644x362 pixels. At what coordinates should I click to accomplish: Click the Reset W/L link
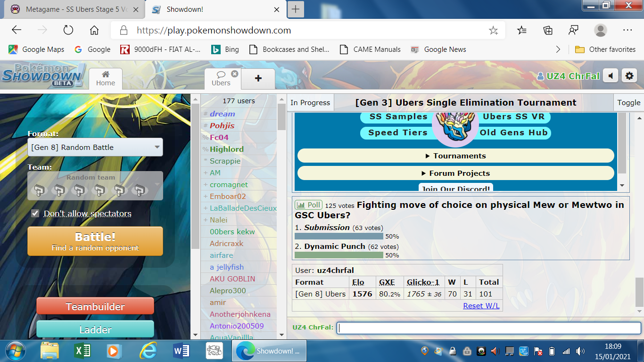click(x=481, y=305)
